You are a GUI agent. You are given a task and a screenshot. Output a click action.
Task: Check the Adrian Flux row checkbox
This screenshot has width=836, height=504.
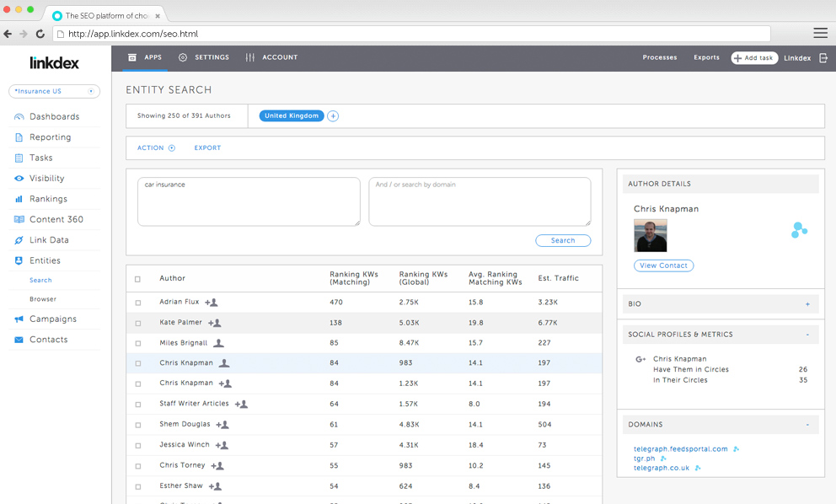click(138, 303)
